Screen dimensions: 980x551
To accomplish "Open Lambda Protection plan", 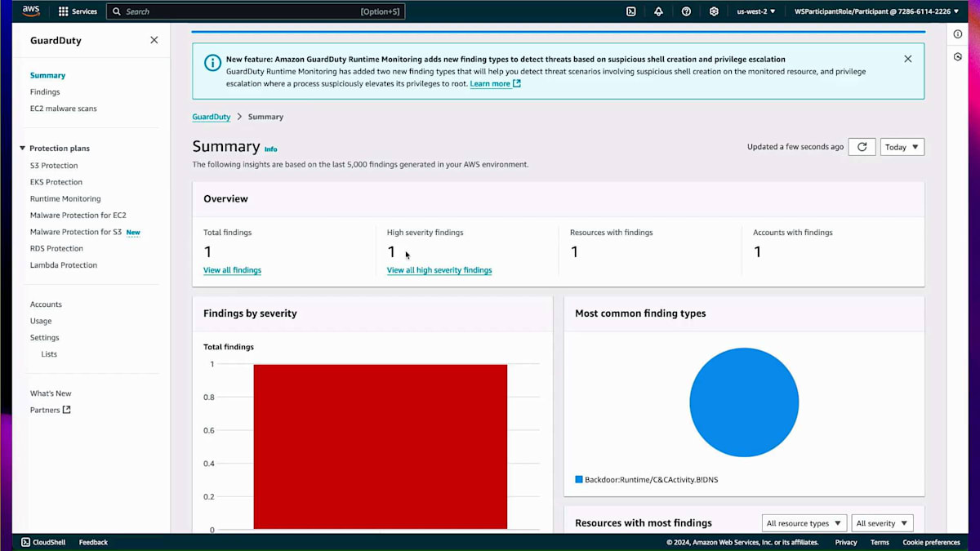I will pos(64,265).
